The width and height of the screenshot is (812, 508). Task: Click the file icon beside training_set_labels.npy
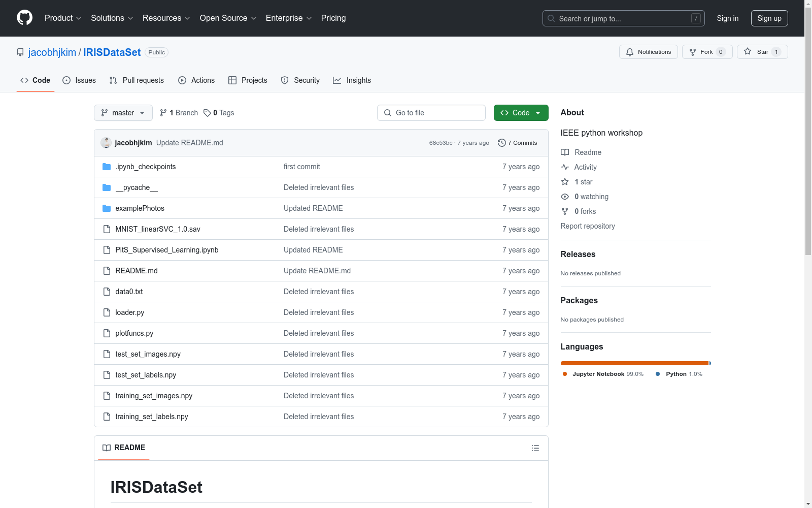coord(107,417)
